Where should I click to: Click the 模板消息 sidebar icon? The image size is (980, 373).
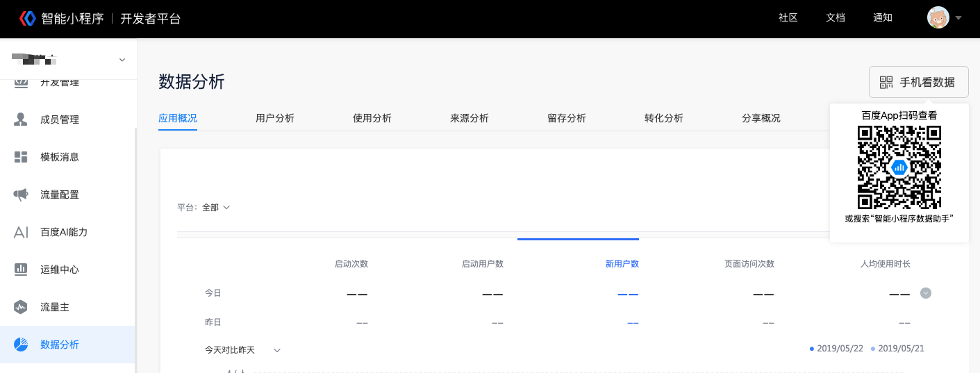tap(21, 157)
